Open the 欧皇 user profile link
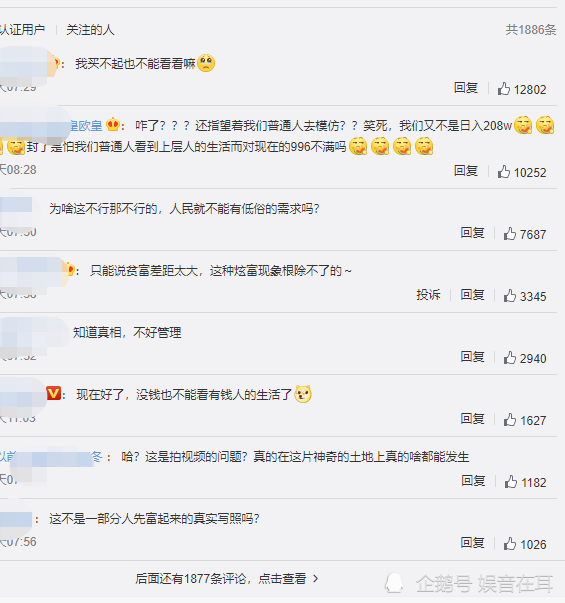 pos(85,125)
